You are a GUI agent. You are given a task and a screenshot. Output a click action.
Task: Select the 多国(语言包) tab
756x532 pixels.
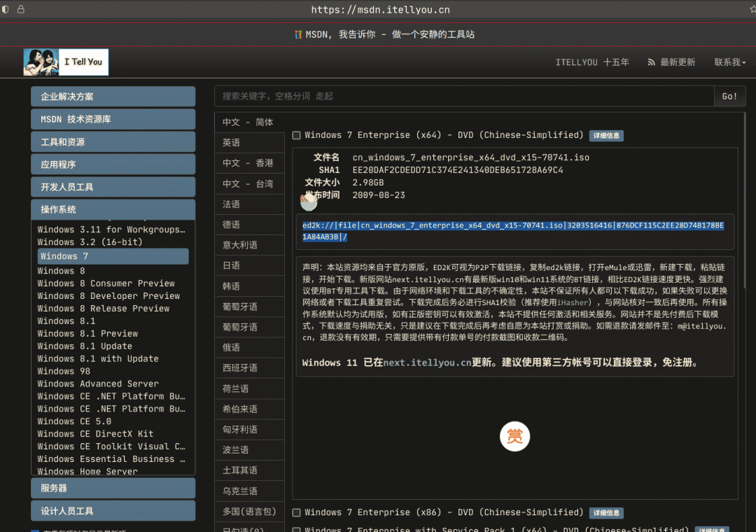pyautogui.click(x=249, y=511)
